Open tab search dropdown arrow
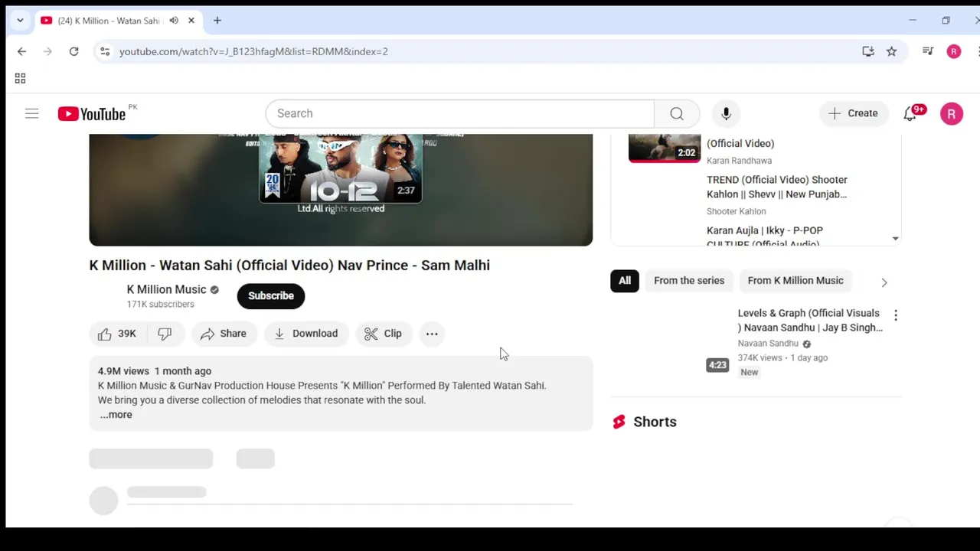 point(20,21)
